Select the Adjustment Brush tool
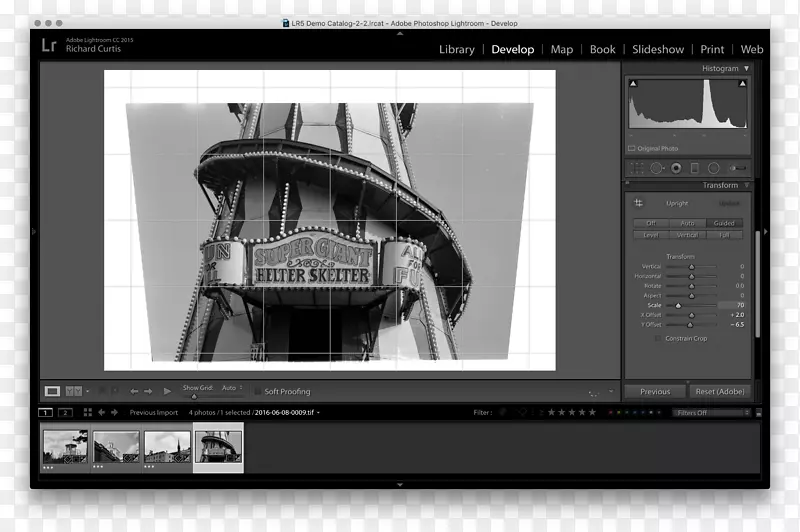 point(738,168)
